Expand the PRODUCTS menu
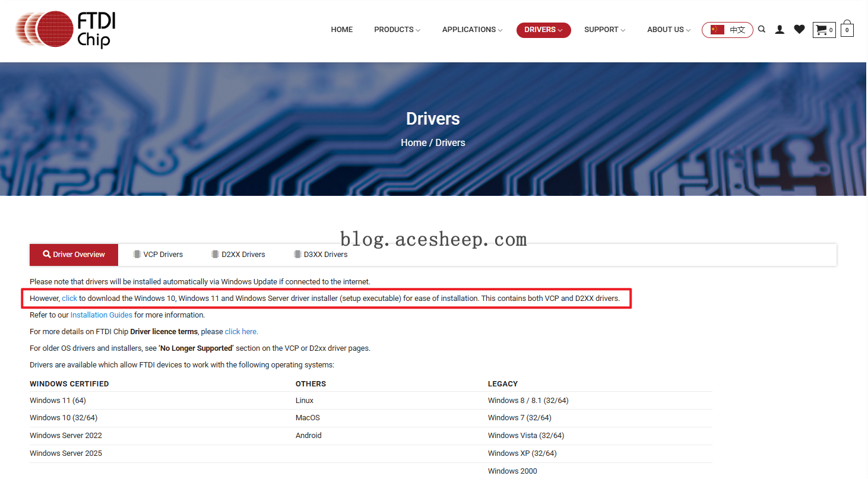Screen dimensions: 868x479 click(x=397, y=30)
